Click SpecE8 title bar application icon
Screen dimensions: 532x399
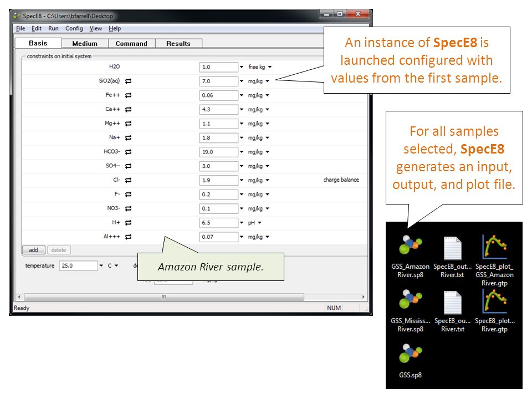coord(17,16)
